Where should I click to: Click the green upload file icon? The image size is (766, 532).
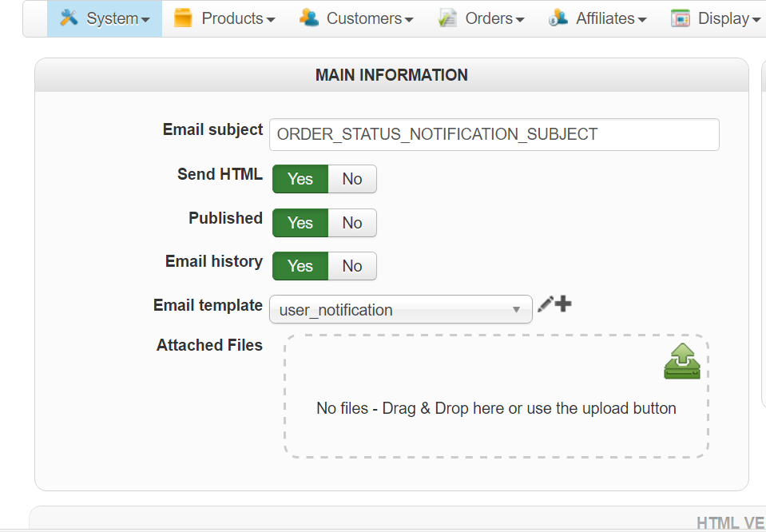[x=681, y=361]
